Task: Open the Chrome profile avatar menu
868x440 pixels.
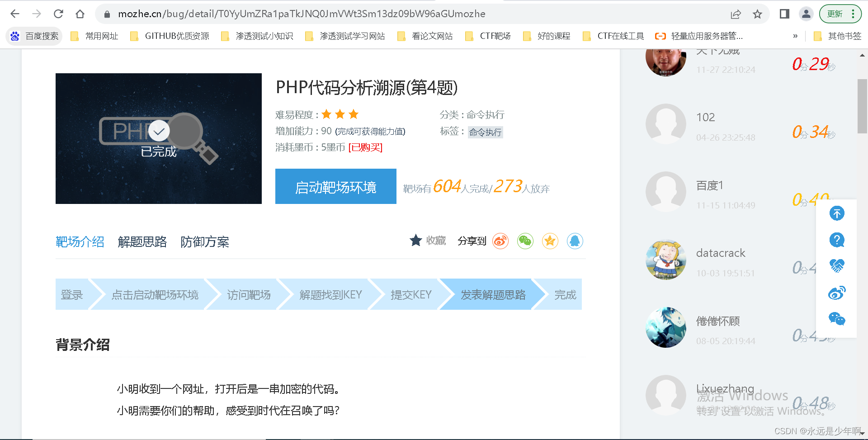Action: (806, 14)
